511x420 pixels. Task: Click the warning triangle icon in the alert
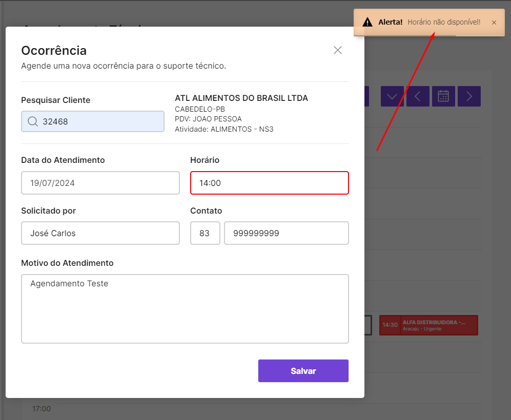pos(367,23)
